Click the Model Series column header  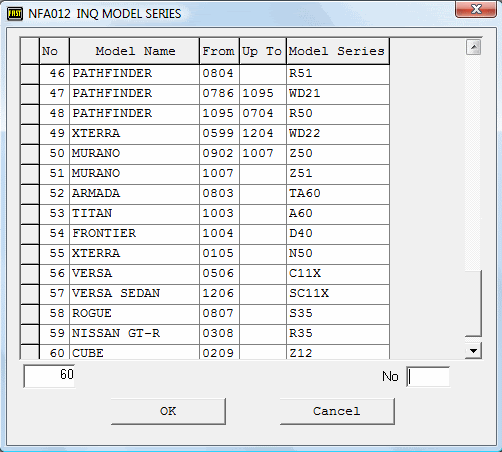(x=338, y=51)
